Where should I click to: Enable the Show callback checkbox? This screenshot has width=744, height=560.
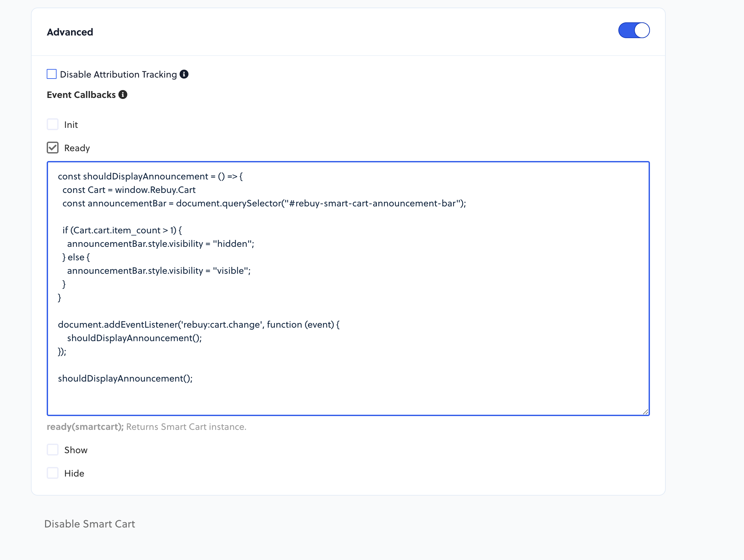[x=53, y=450]
